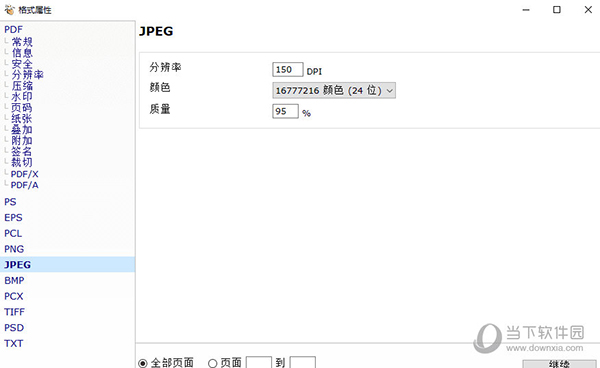
Task: Switch to PNG format settings
Action: tap(14, 249)
